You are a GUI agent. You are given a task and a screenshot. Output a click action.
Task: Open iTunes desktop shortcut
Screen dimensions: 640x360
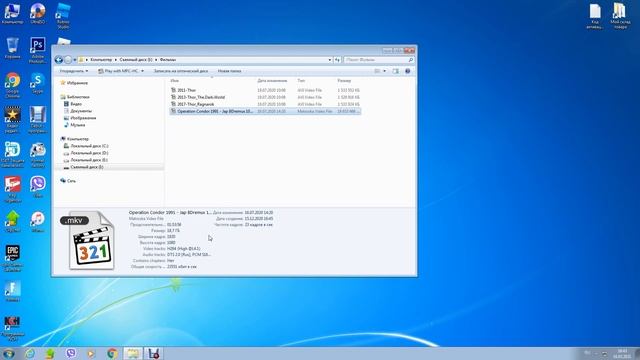tap(38, 222)
